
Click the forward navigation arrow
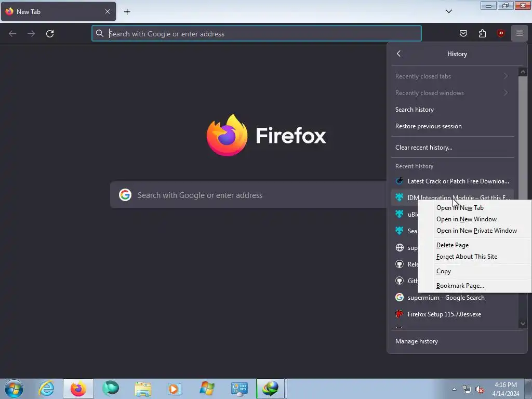[x=31, y=34]
